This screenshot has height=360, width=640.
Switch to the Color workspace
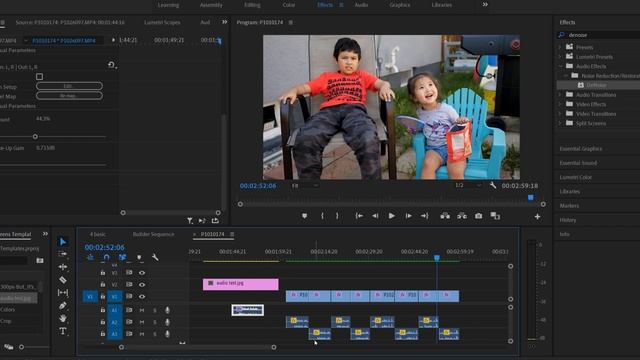(x=289, y=5)
